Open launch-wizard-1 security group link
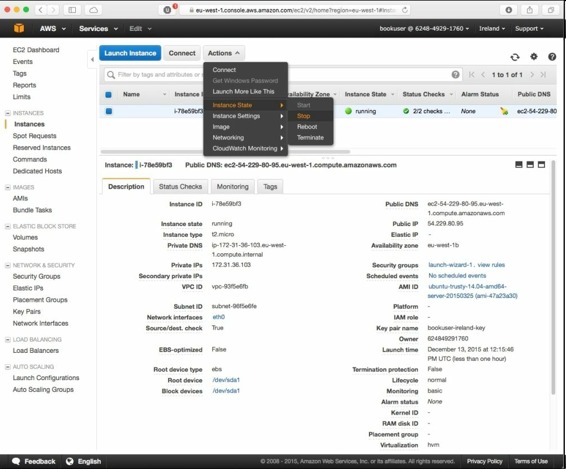The width and height of the screenshot is (566, 469). [x=450, y=265]
